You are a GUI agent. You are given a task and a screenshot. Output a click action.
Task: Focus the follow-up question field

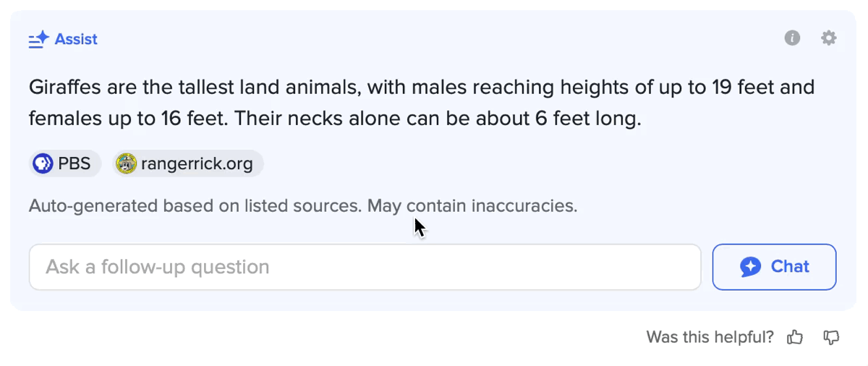(x=365, y=267)
